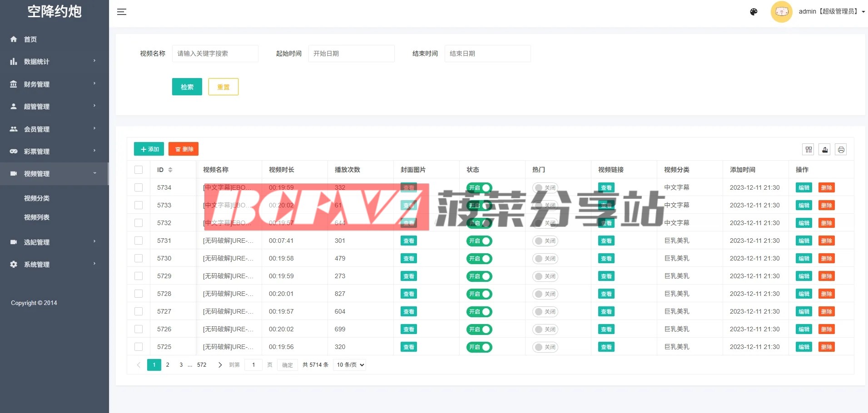Check the checkbox for row 5731
The image size is (868, 413).
click(x=139, y=241)
